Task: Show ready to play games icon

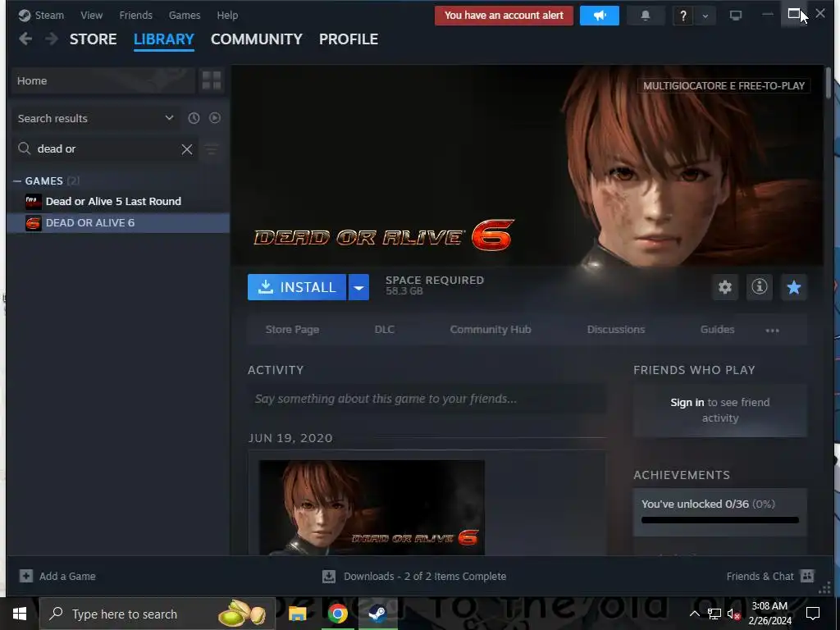Action: pos(215,118)
